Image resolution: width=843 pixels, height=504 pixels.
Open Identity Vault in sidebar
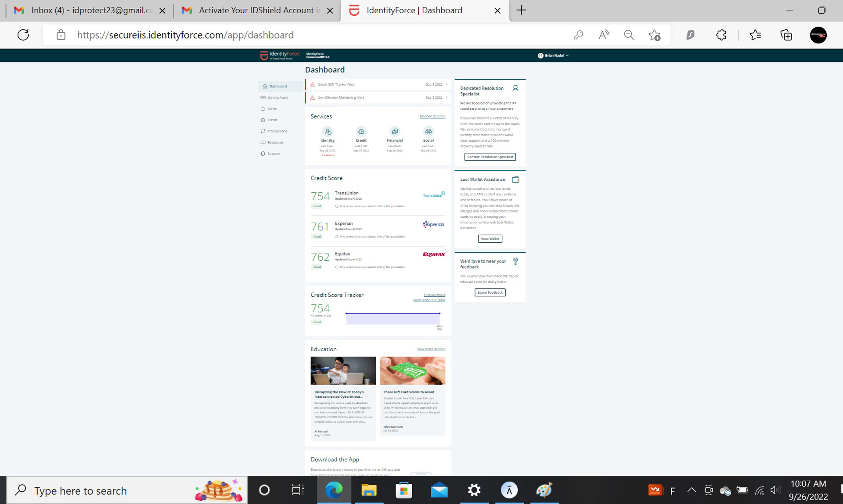(277, 97)
